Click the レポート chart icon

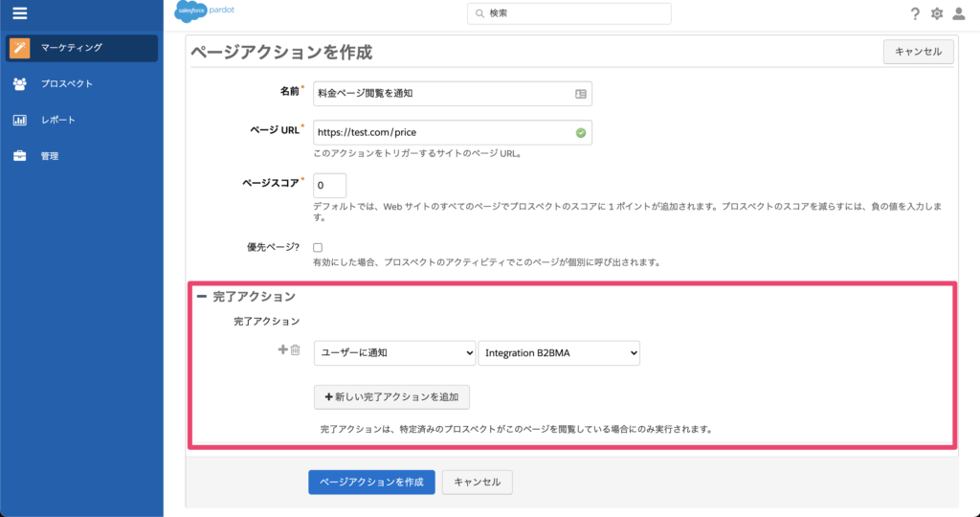[19, 120]
